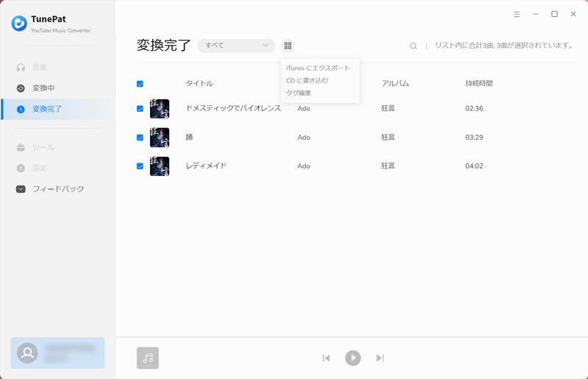Uncheck the 踊 row checkbox
The width and height of the screenshot is (588, 379).
tap(140, 138)
